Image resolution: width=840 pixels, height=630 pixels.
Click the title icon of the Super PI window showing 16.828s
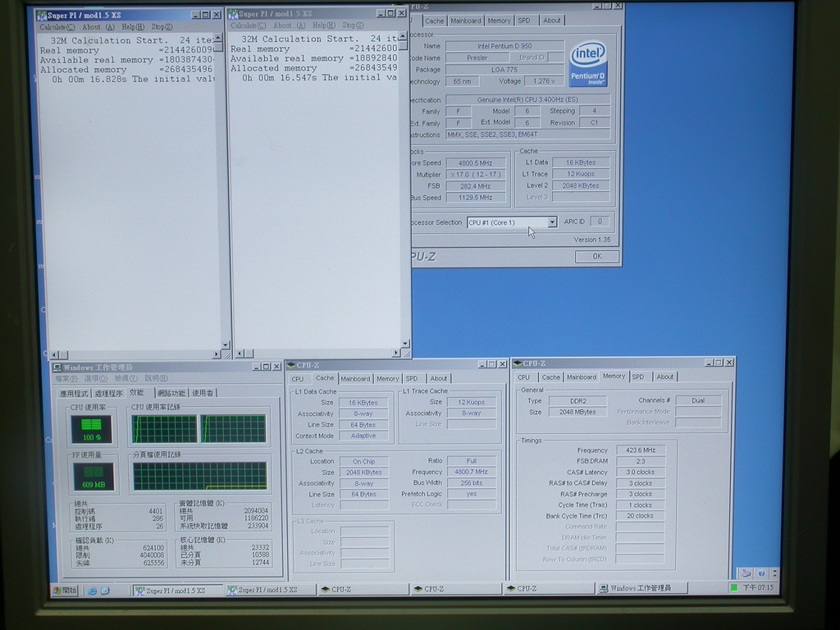pyautogui.click(x=41, y=15)
